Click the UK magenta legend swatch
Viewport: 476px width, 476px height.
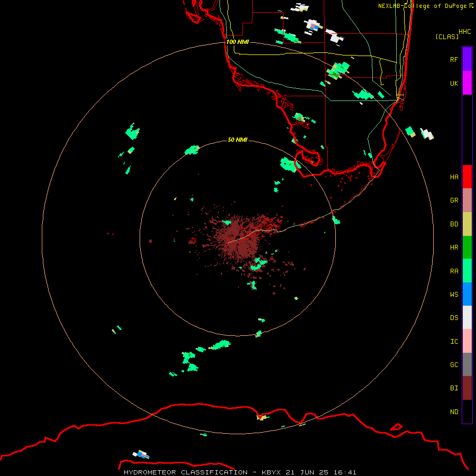click(x=467, y=83)
